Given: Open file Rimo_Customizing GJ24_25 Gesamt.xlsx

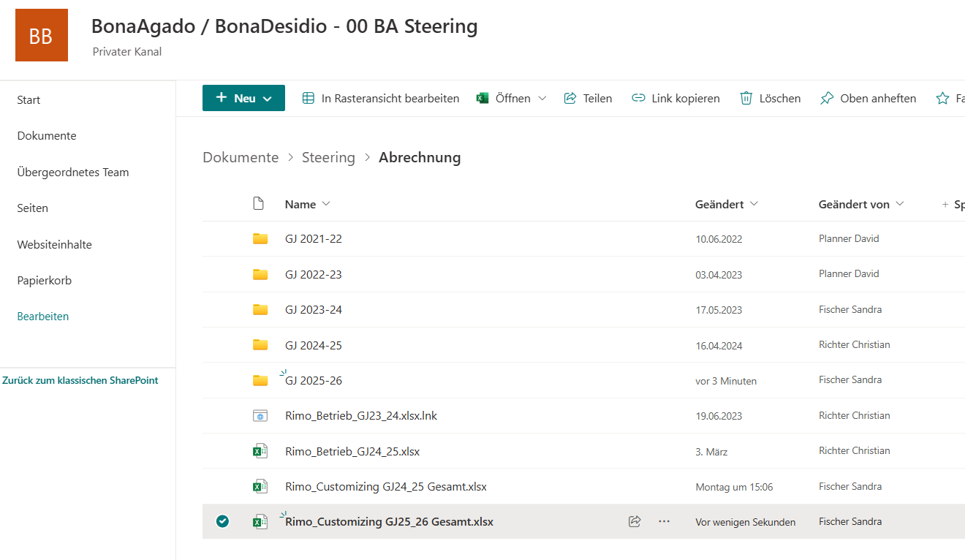Looking at the screenshot, I should (386, 486).
